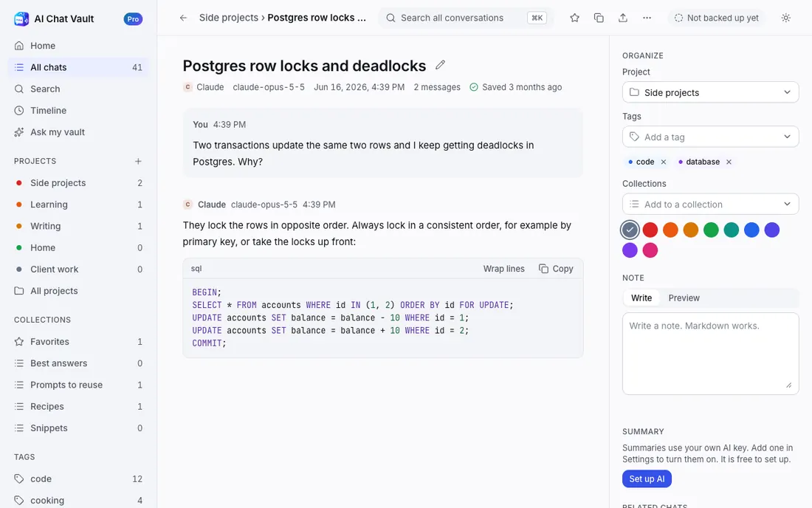Open the Writing project

tap(78, 226)
